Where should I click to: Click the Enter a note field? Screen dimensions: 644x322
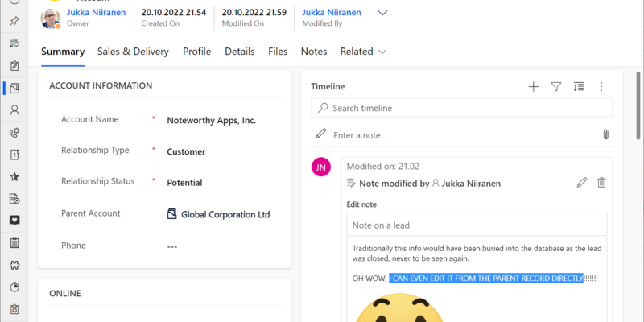[459, 134]
